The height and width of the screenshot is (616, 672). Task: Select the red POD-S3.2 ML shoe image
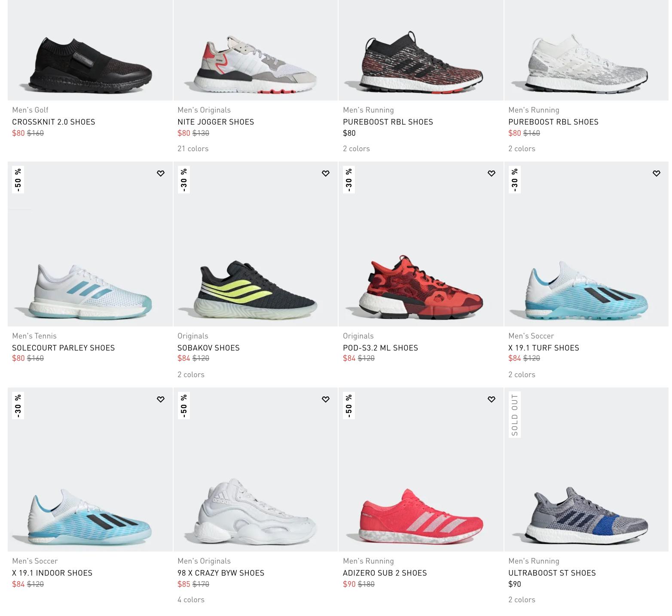pyautogui.click(x=421, y=244)
